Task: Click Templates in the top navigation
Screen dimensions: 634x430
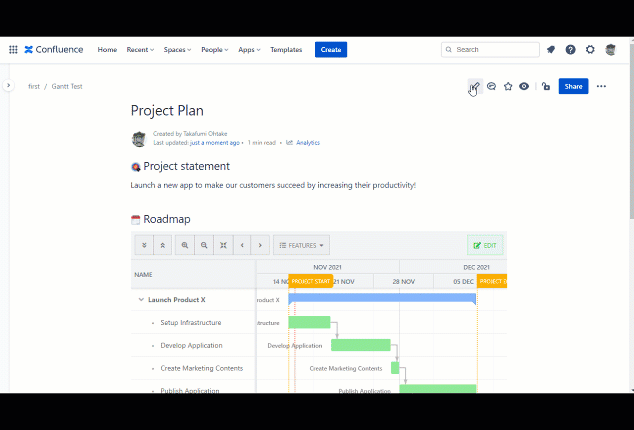Action: [x=286, y=49]
